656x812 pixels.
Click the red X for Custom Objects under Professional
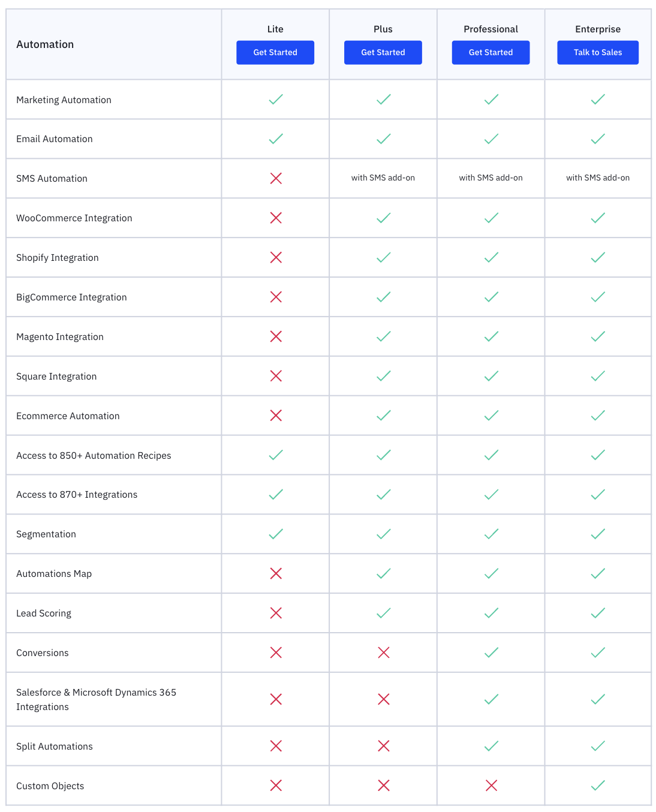tap(491, 785)
